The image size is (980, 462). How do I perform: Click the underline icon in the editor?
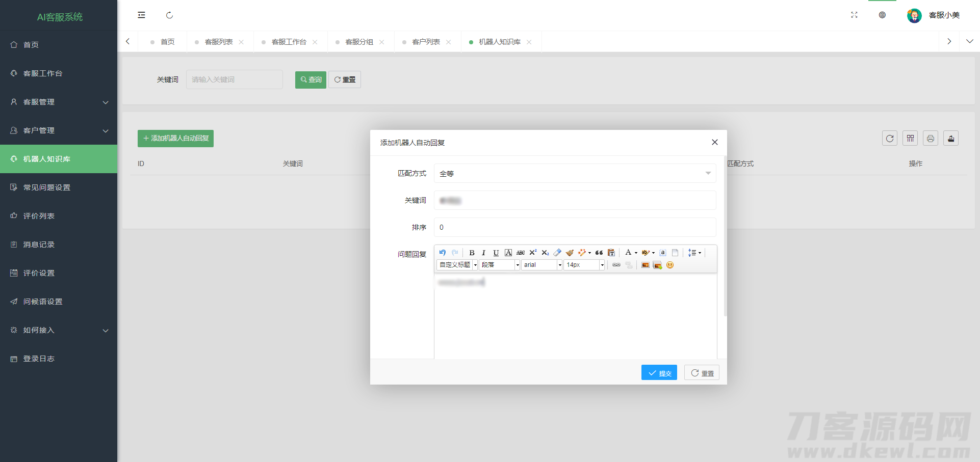point(496,253)
